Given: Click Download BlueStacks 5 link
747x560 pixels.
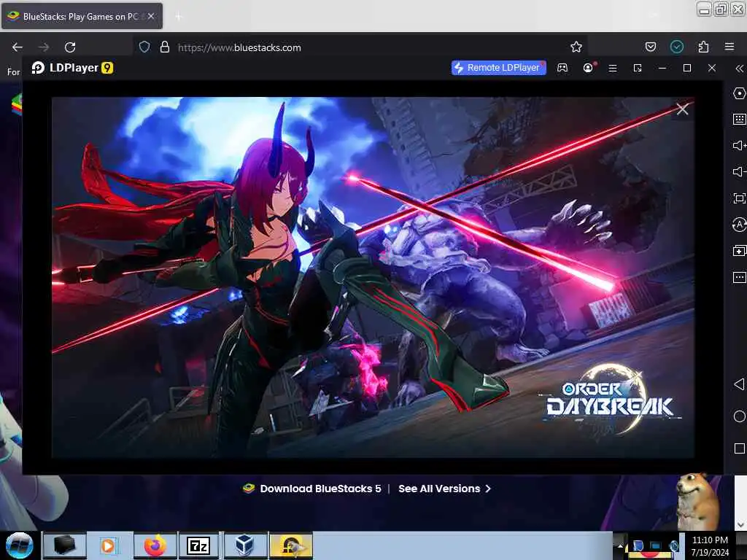Looking at the screenshot, I should pos(312,489).
